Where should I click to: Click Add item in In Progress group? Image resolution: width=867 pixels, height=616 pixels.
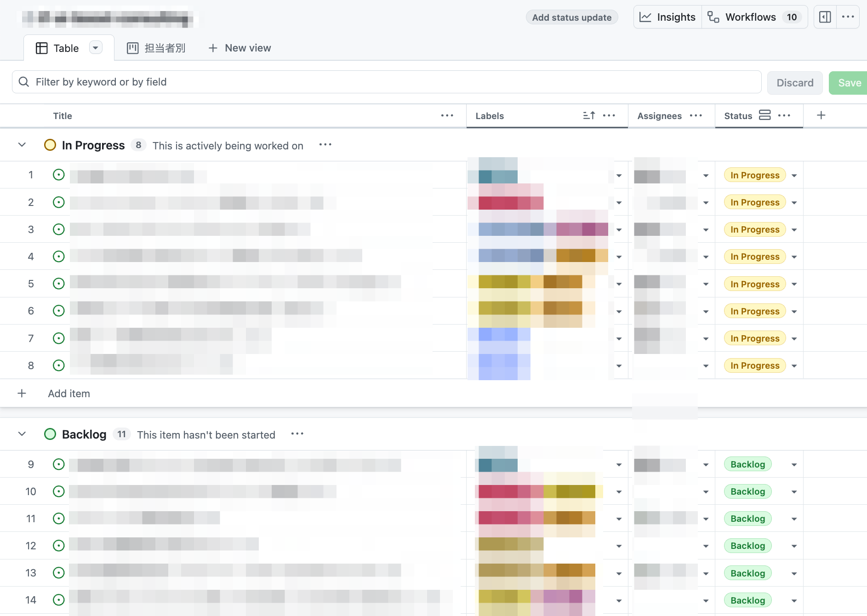pyautogui.click(x=69, y=394)
